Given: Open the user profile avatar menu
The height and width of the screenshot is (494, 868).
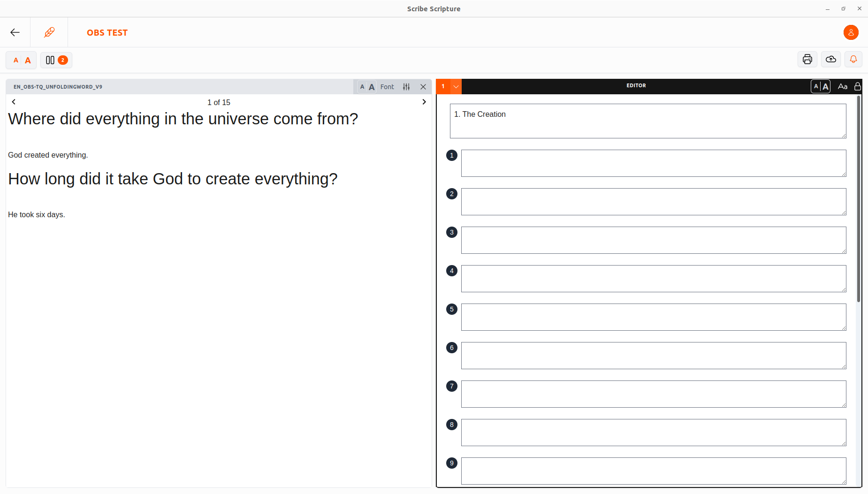Looking at the screenshot, I should pyautogui.click(x=851, y=32).
